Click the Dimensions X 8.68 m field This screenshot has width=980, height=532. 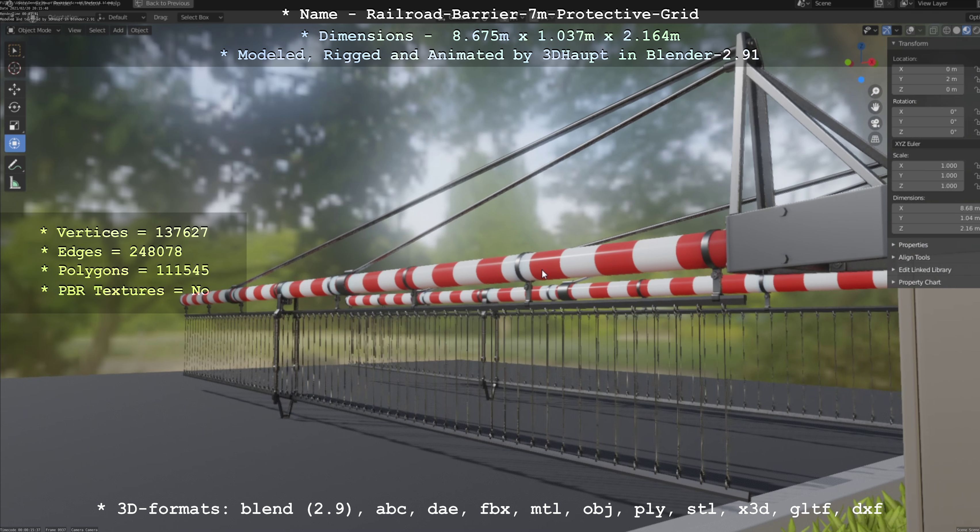click(x=936, y=208)
